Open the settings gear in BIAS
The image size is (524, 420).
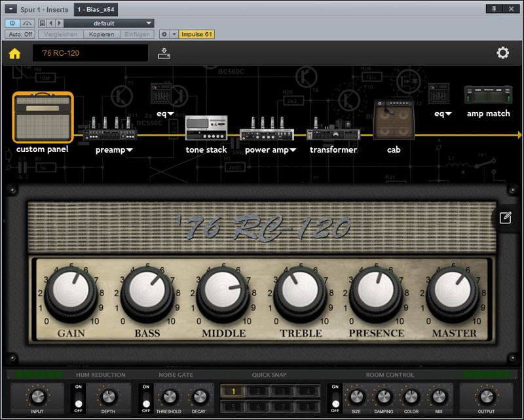coord(502,53)
